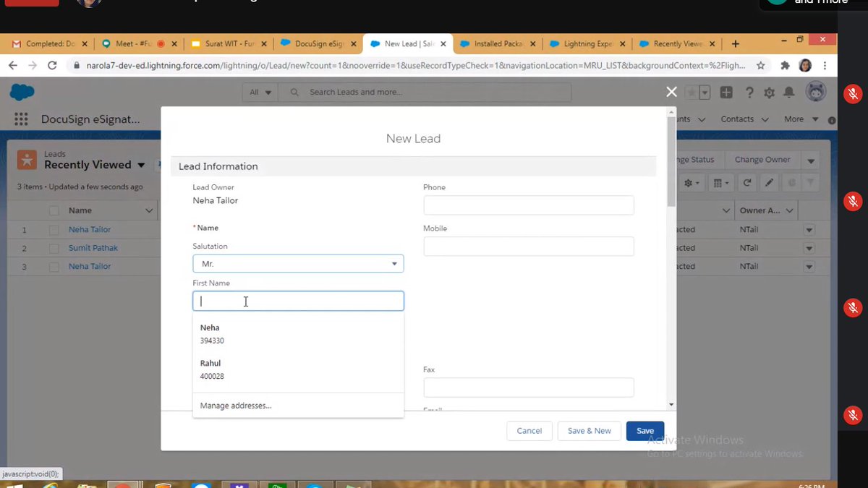
Task: Open the Salesforce Help icon
Action: tap(750, 93)
